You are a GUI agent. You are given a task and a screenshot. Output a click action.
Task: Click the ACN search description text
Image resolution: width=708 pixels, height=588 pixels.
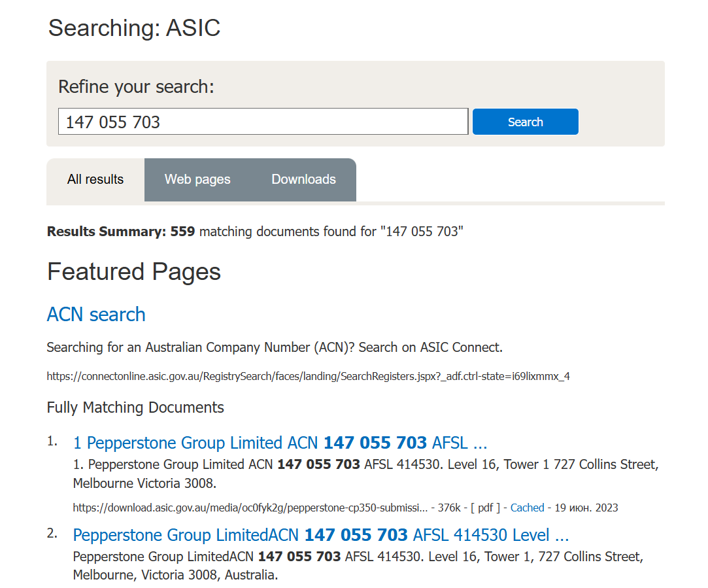[275, 347]
